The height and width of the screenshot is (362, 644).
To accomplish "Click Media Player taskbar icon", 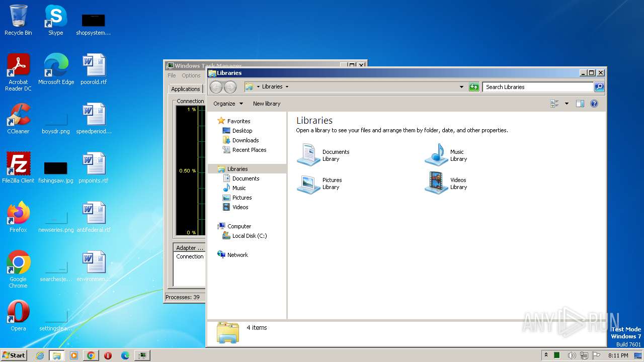I will click(x=74, y=355).
